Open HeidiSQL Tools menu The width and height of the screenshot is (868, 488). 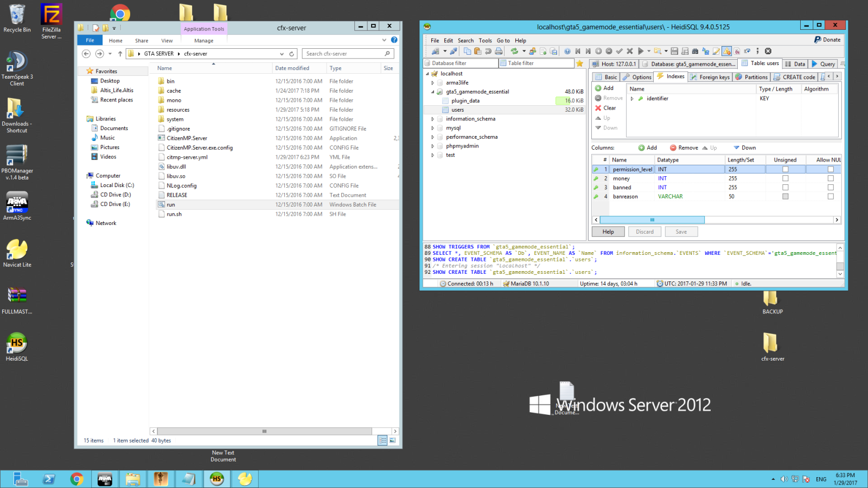(x=485, y=41)
